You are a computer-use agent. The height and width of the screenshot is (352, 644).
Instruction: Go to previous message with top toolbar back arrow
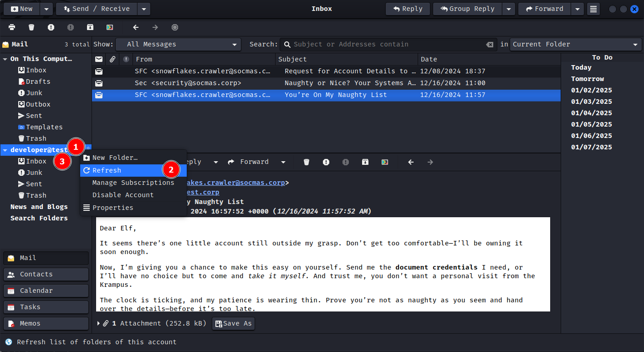click(x=136, y=27)
